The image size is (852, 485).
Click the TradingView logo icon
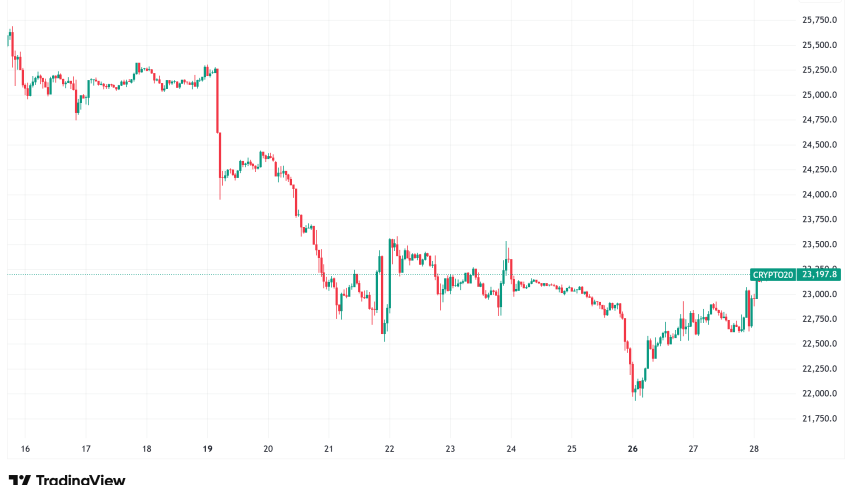(19, 478)
